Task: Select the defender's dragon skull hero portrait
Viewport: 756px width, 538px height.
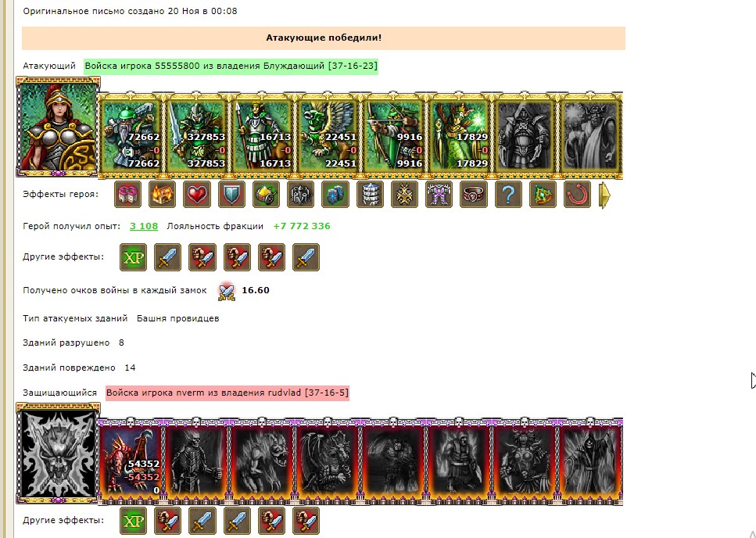Action: (58, 453)
